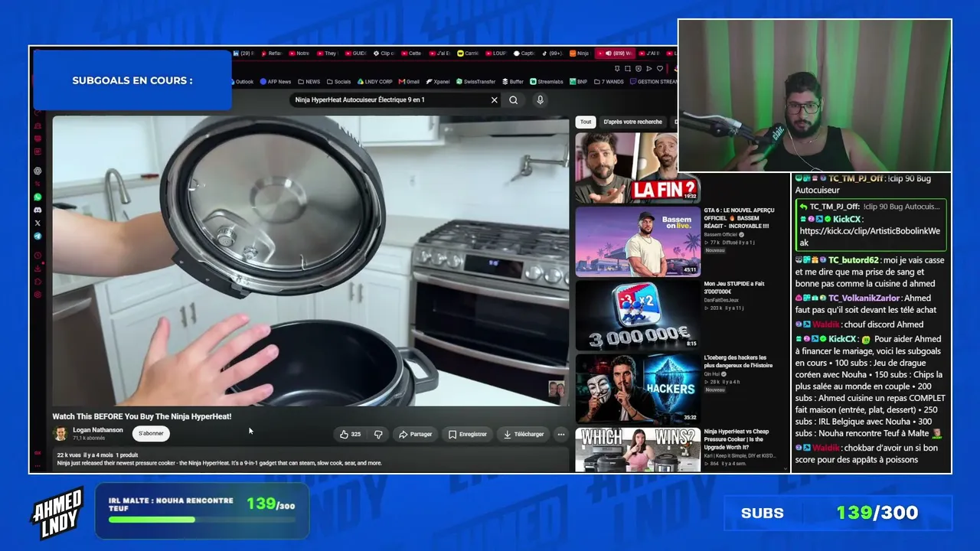Click the main video player area
Image resolution: width=980 pixels, height=551 pixels.
click(311, 261)
